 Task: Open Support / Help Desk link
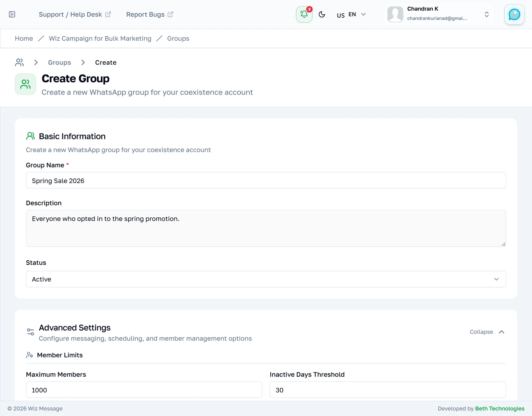click(x=75, y=14)
